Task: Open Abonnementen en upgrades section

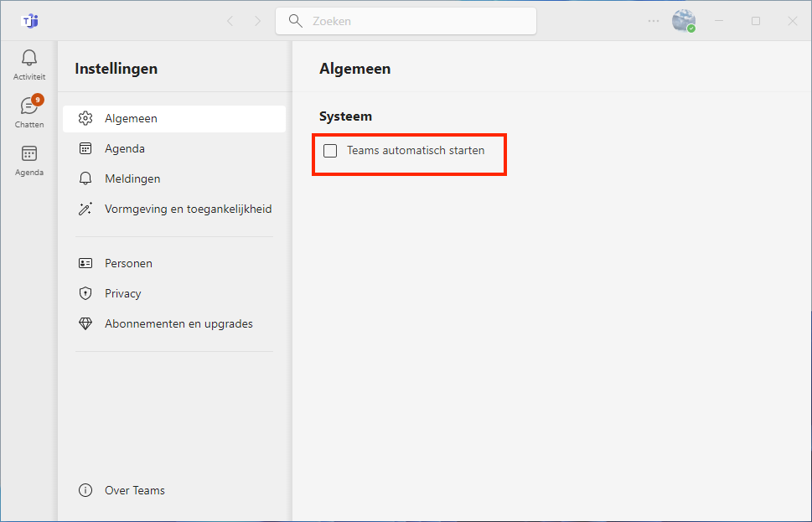Action: 178,323
